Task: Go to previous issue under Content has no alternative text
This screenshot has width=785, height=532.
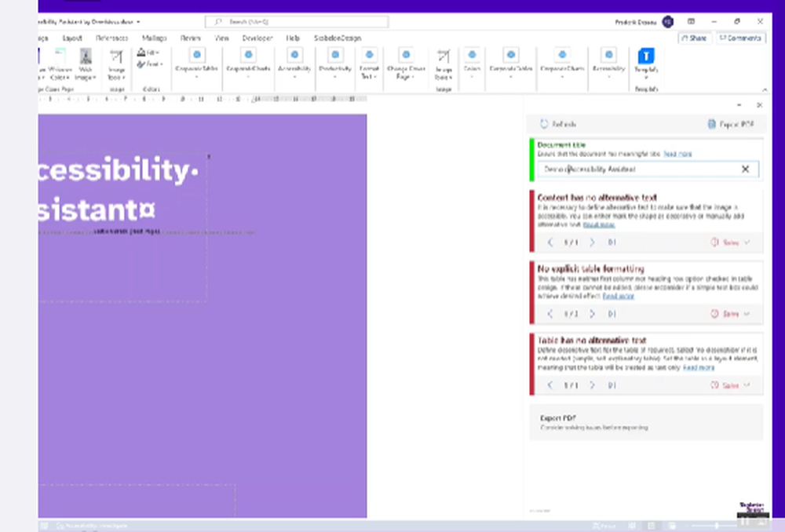Action: (550, 242)
